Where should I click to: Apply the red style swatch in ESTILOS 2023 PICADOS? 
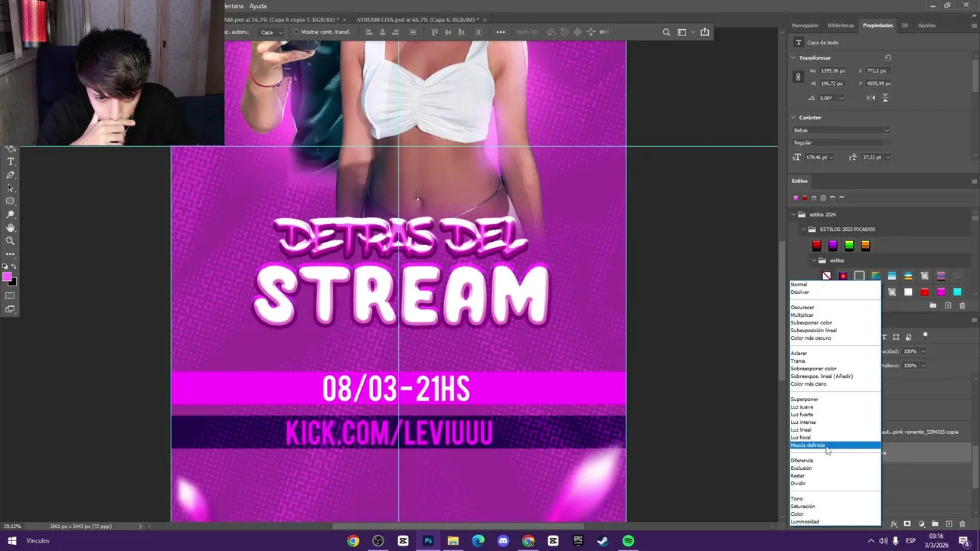click(x=816, y=246)
